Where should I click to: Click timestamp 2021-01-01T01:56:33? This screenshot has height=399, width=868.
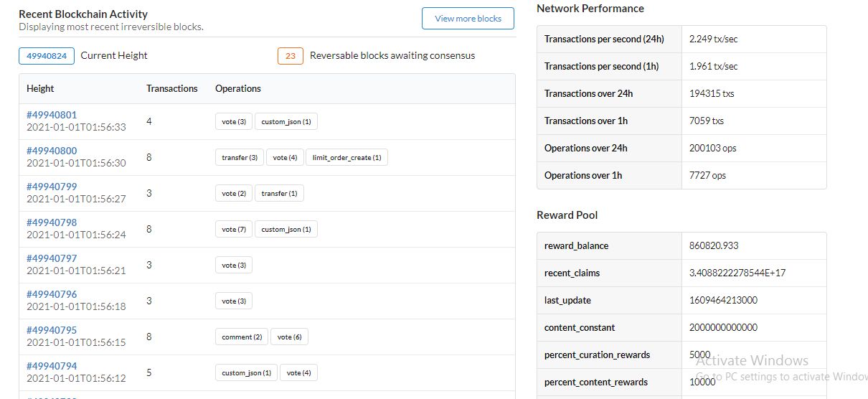(x=76, y=127)
